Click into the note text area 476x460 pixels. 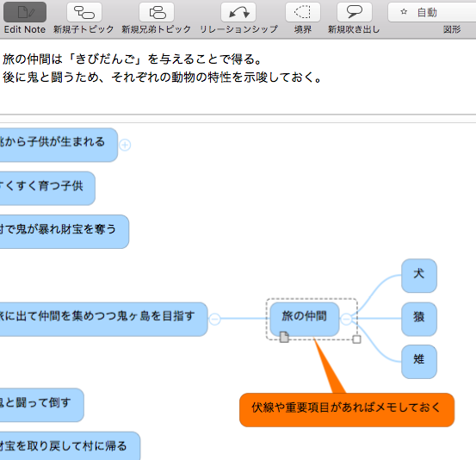coord(238,77)
